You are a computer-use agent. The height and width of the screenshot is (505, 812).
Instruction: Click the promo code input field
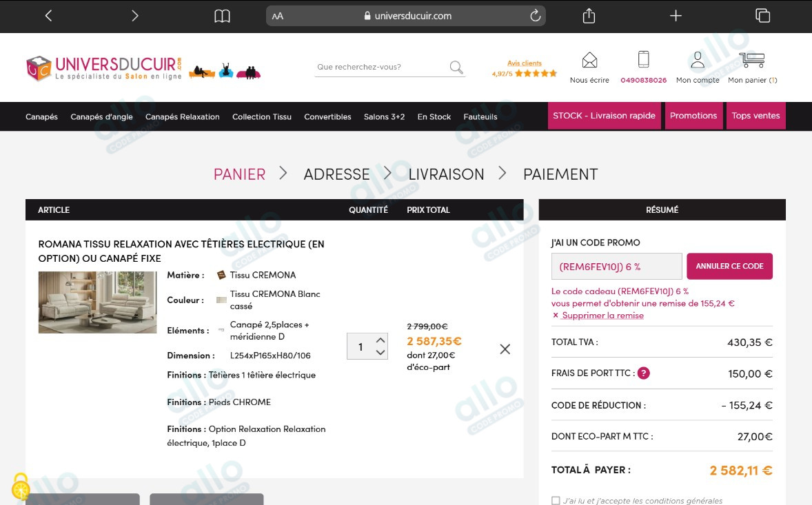coord(615,266)
